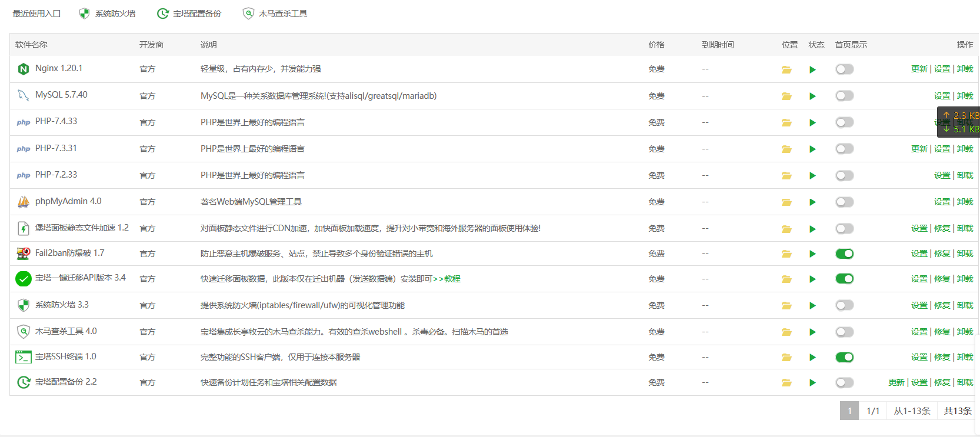Click 卸载 link for PHP-7.3.31
Image resolution: width=980 pixels, height=437 pixels.
pos(965,149)
